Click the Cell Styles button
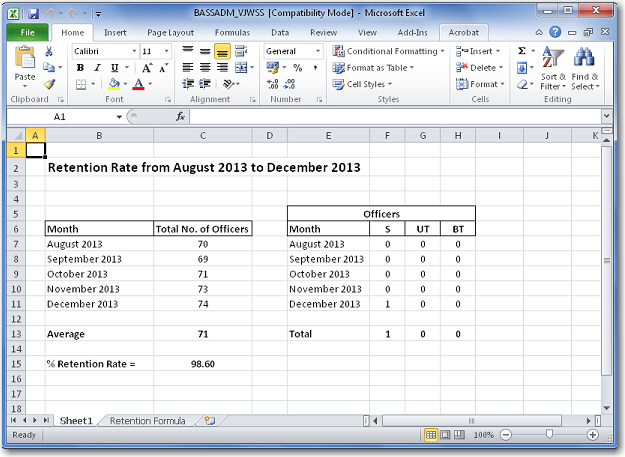 364,84
